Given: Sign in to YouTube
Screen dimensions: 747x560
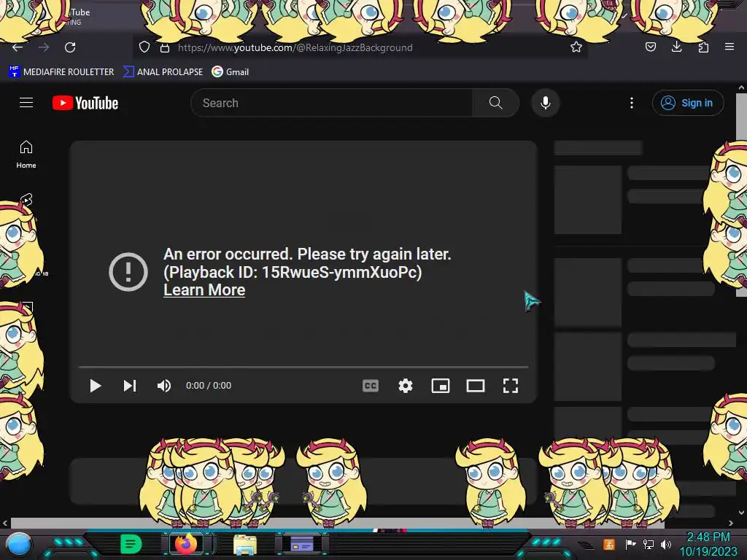Looking at the screenshot, I should (x=688, y=103).
